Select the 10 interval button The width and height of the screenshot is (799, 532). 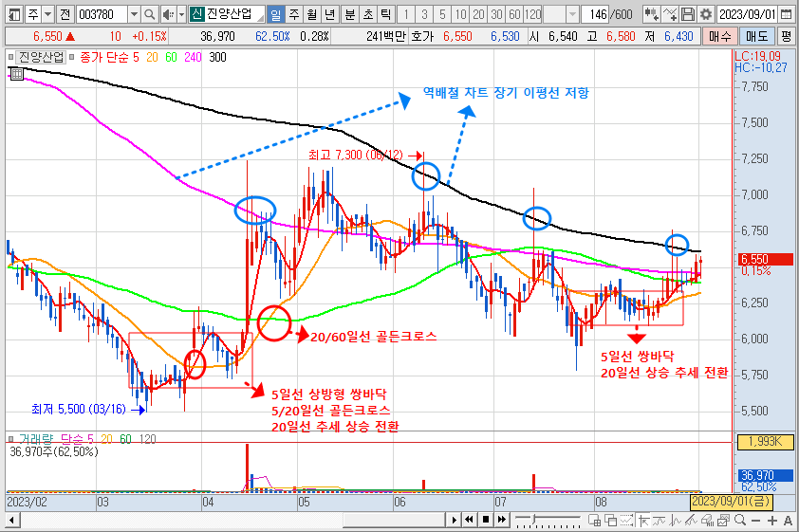[x=460, y=14]
